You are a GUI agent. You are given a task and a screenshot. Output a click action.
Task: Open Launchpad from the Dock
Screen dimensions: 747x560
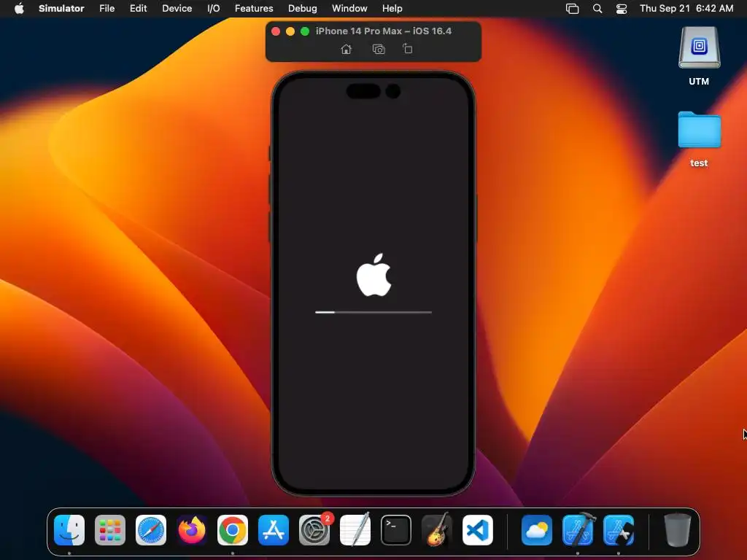[x=110, y=530]
